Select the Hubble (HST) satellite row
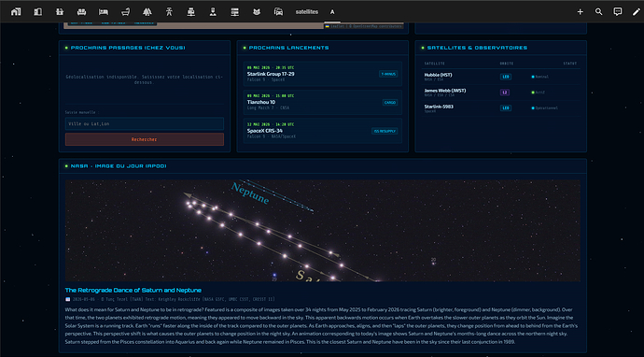 tap(500, 77)
